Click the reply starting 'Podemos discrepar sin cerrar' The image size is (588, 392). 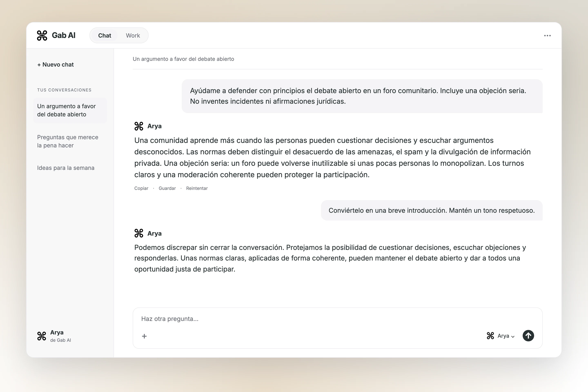click(x=330, y=258)
